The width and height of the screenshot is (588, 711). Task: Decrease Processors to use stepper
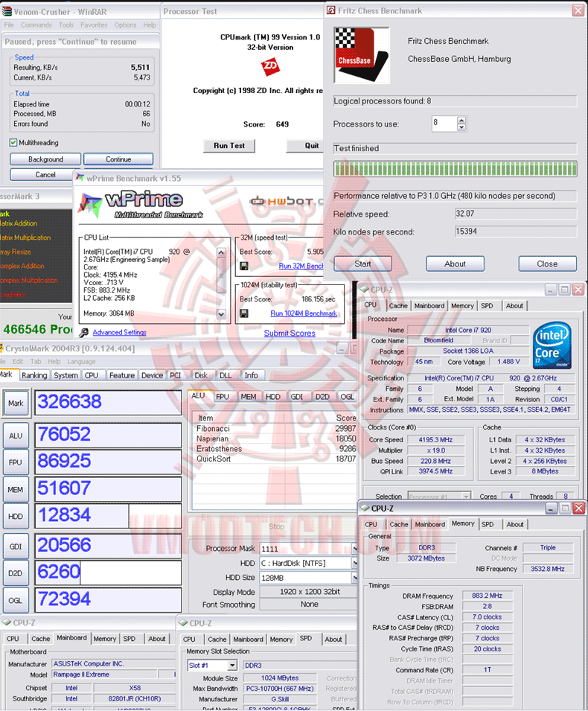pyautogui.click(x=461, y=127)
